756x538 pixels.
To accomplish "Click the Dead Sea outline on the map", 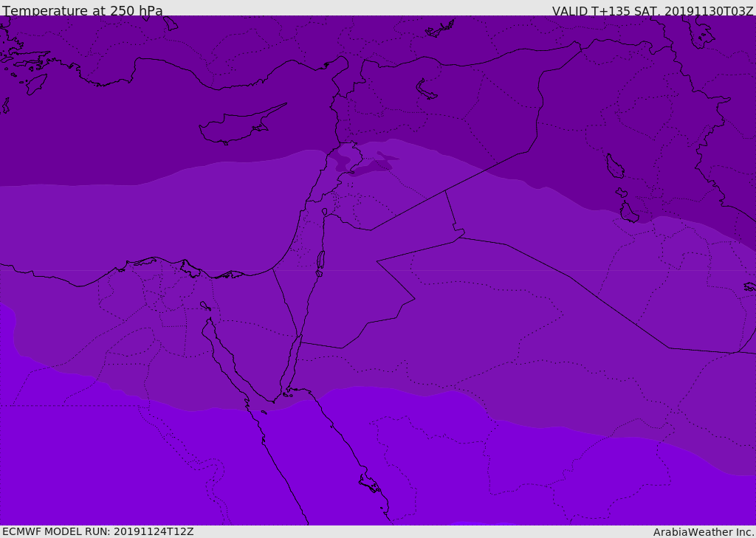I will 320,263.
